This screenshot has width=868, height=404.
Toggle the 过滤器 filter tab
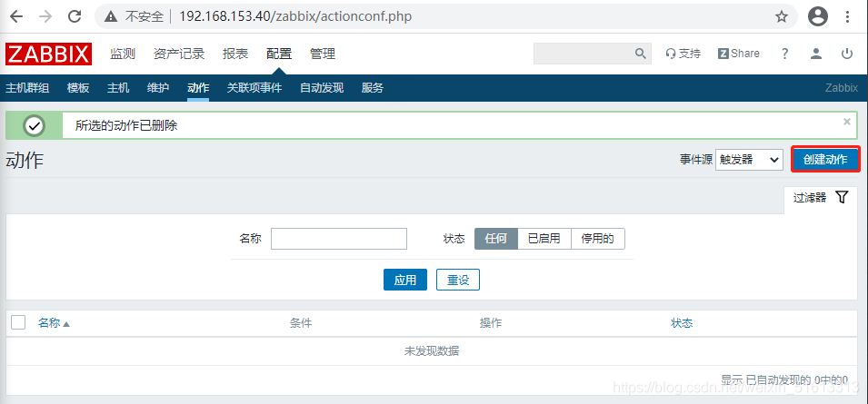click(x=821, y=198)
